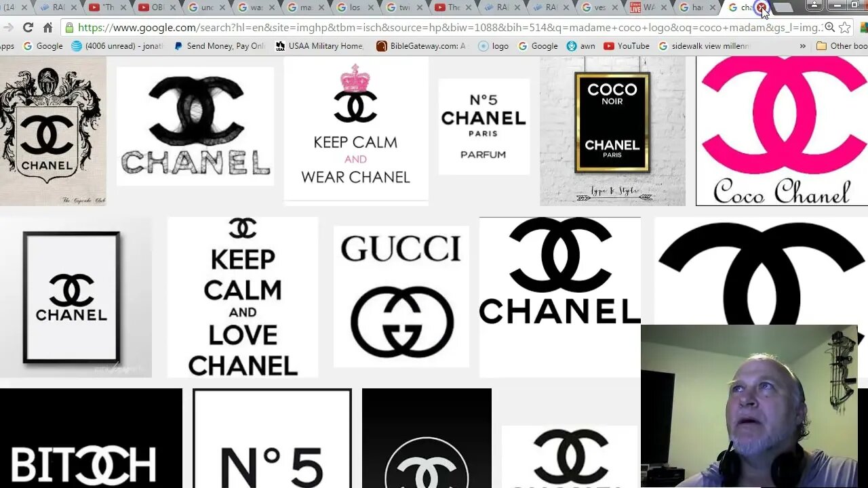Open the Chanel crest coat-of-arms image
This screenshot has height=488, width=868.
53,131
